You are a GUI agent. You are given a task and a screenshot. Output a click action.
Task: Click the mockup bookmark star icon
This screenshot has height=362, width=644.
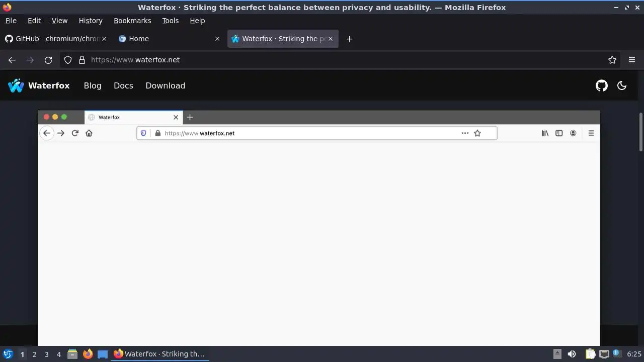pyautogui.click(x=477, y=133)
